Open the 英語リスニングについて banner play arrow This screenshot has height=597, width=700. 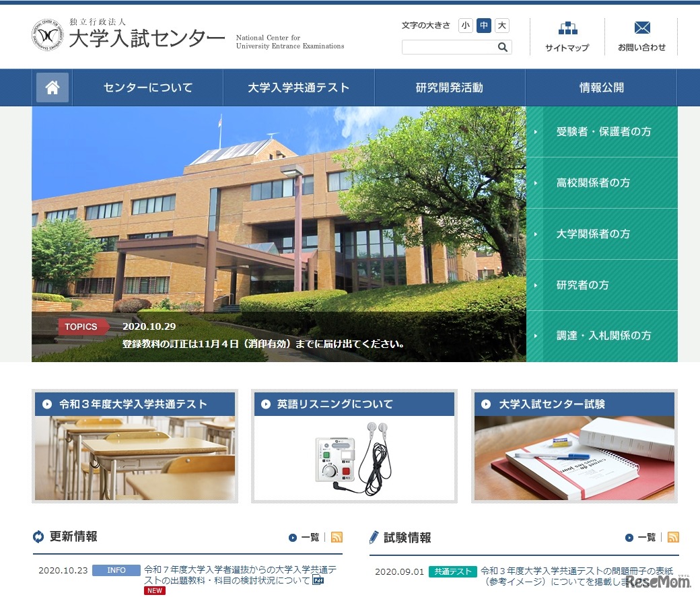tap(268, 404)
